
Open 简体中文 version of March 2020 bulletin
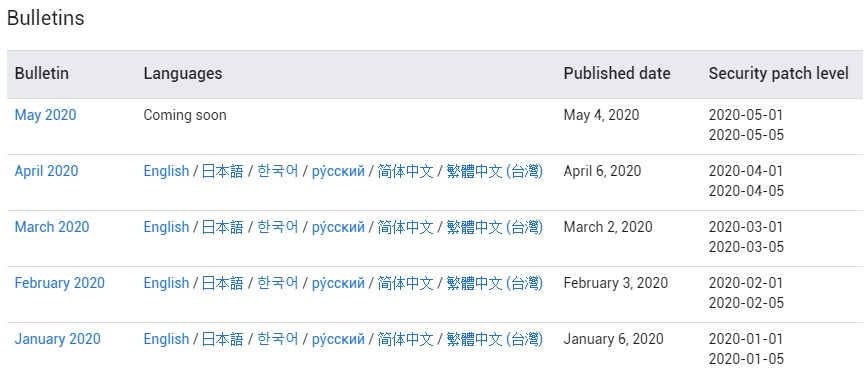[405, 227]
